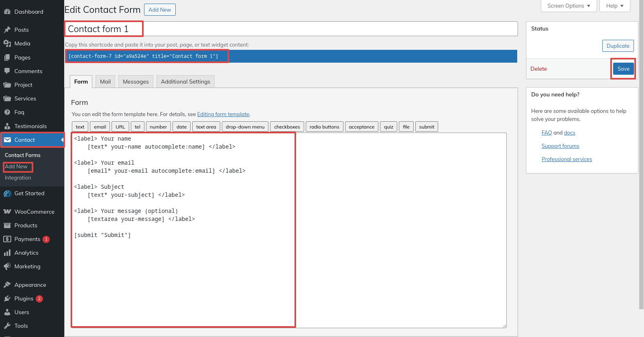Click the Pages icon in sidebar
Screen dimensions: 644x337
pos(7,57)
